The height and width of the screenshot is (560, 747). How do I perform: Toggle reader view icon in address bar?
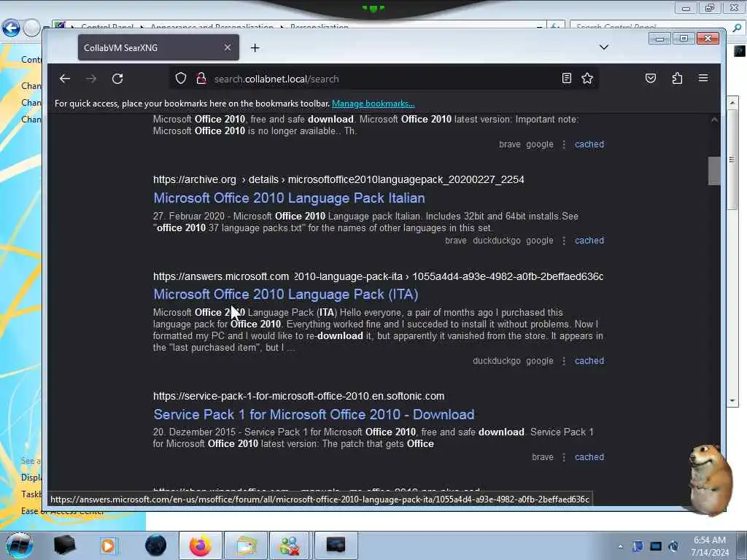[x=566, y=78]
